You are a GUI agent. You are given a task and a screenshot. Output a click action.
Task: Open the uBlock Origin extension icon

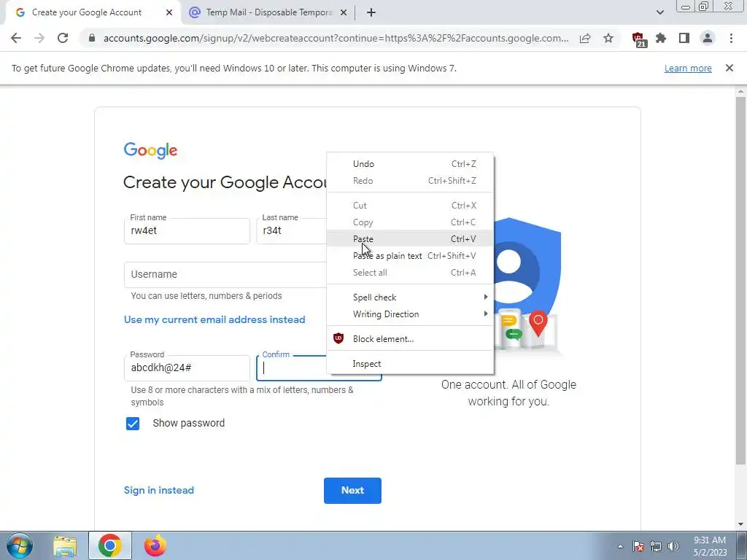click(x=639, y=39)
